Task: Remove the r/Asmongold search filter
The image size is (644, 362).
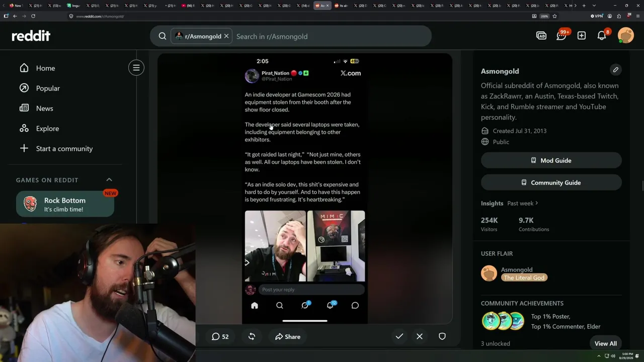Action: (x=226, y=36)
